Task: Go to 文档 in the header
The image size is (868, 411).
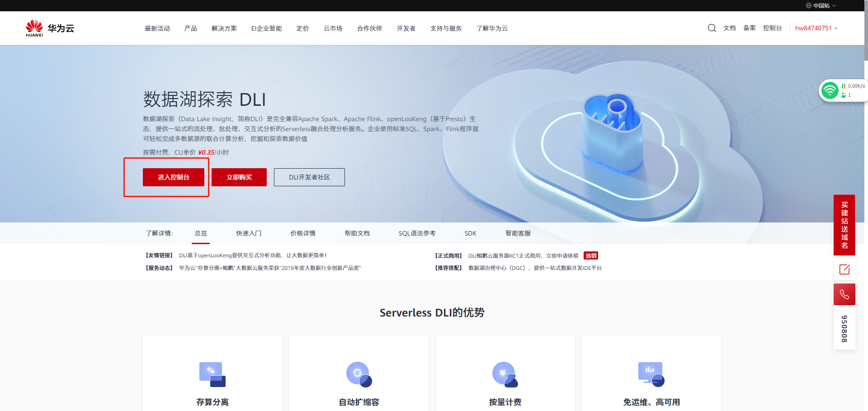Action: (730, 28)
